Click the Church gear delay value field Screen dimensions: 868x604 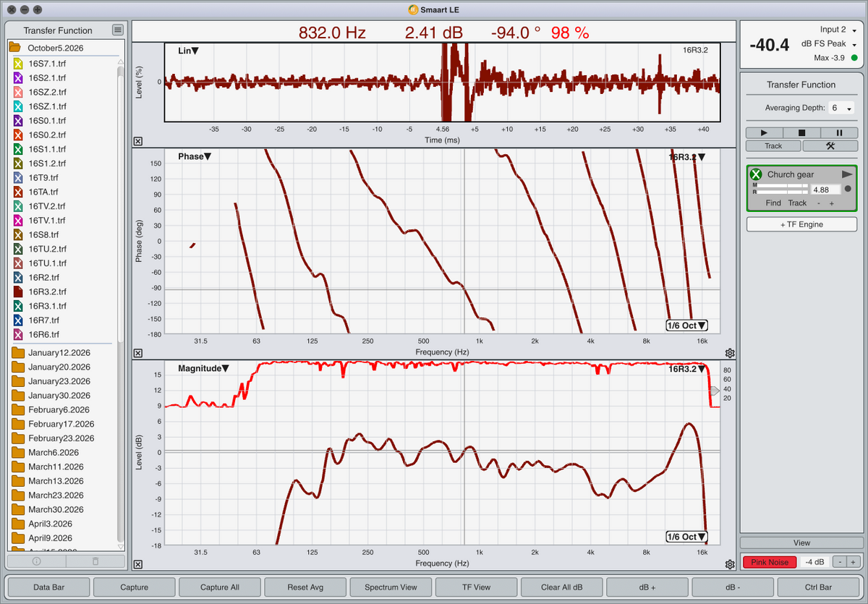tap(826, 190)
